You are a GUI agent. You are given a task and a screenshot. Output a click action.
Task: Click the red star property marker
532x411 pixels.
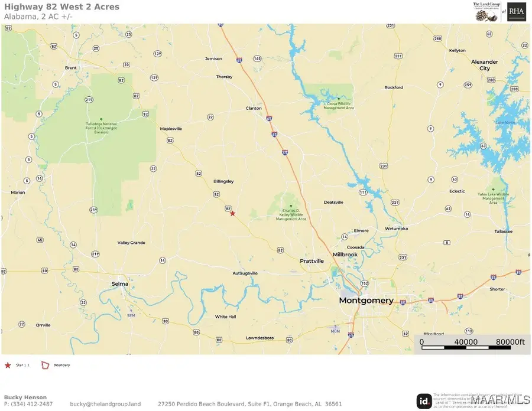pos(232,213)
